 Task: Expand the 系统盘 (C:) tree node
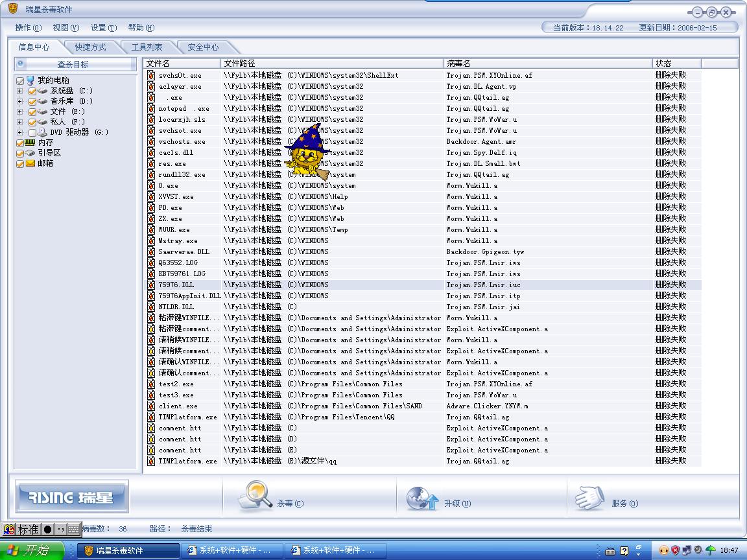pos(19,91)
